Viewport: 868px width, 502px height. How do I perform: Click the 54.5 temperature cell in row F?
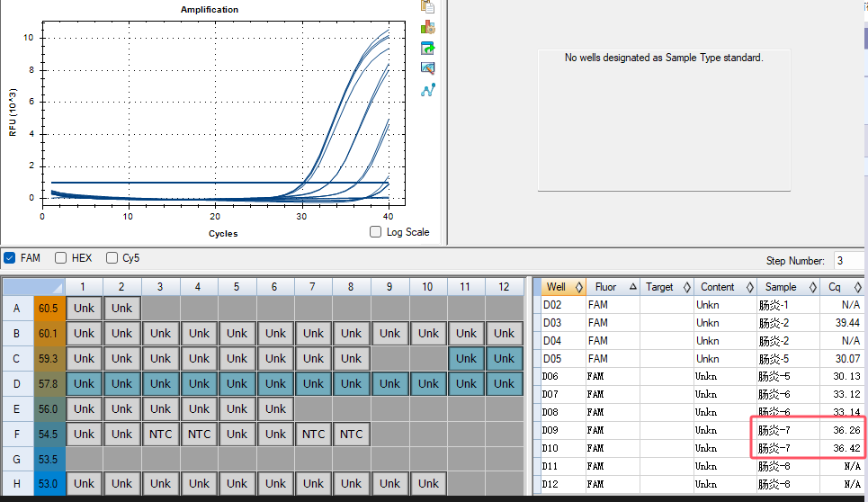[x=49, y=434]
